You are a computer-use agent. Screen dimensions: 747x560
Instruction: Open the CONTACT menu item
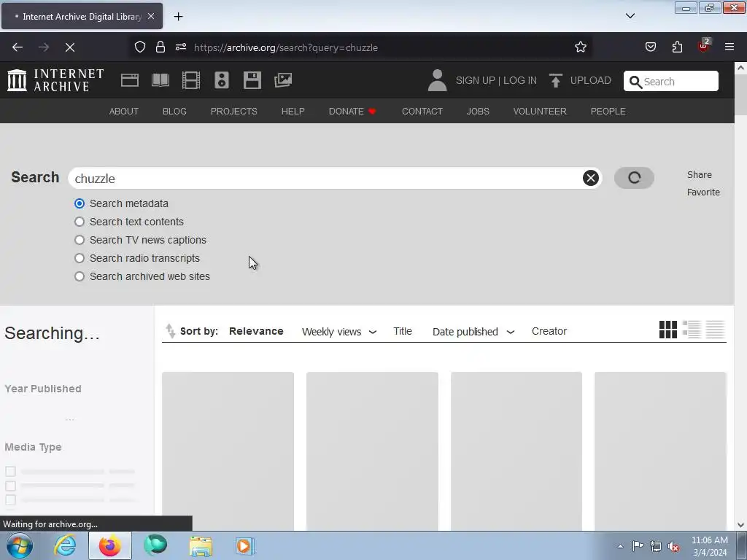pyautogui.click(x=422, y=111)
